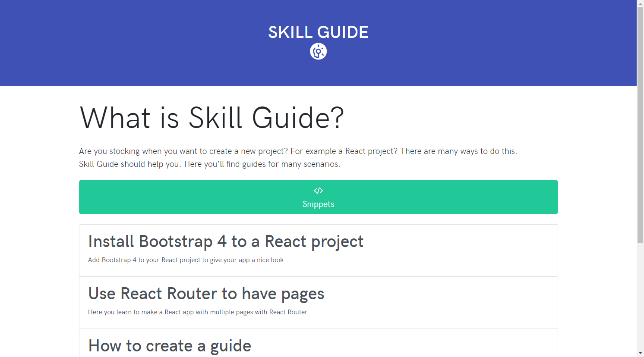The height and width of the screenshot is (357, 644).
Task: Click the circular Skill Guide logo icon
Action: click(x=318, y=51)
